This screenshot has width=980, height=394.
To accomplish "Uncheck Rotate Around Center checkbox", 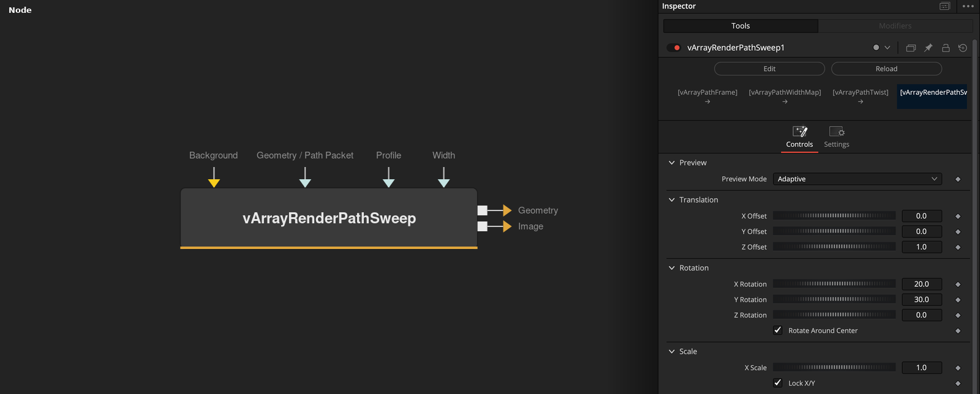I will click(x=778, y=330).
